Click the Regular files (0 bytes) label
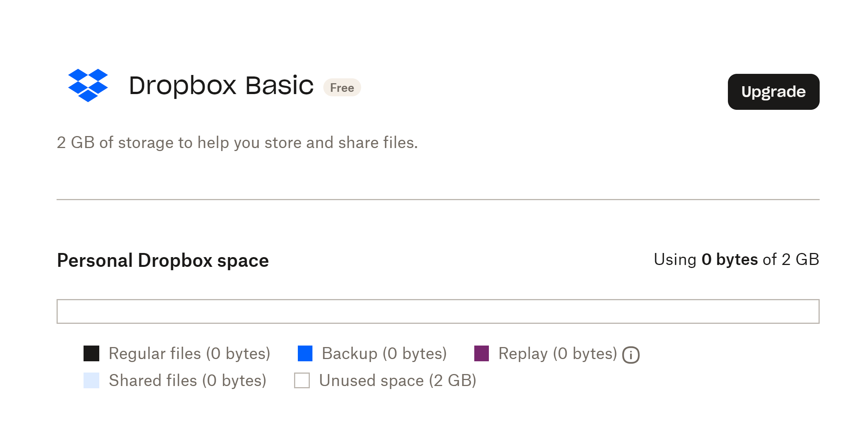The image size is (868, 425). 189,353
